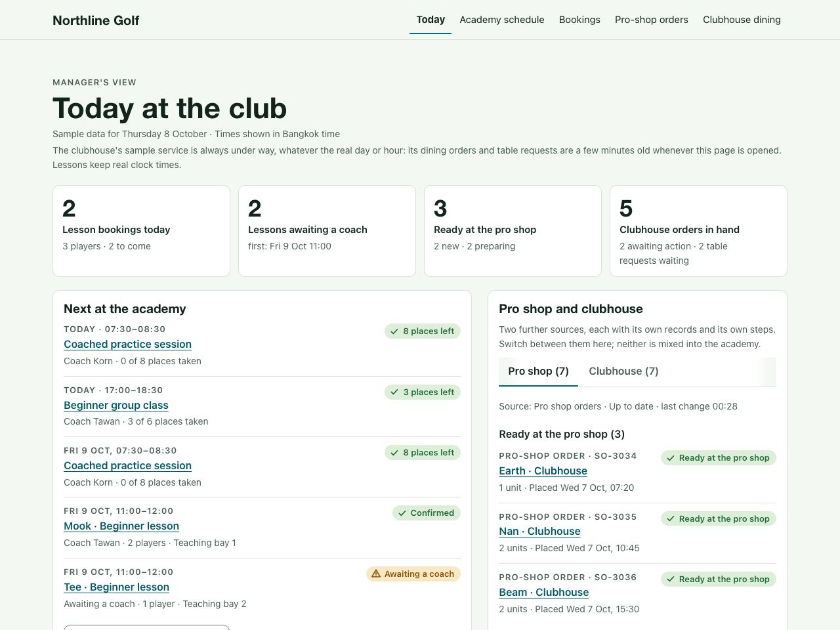Click the Awaiting a coach status badge

pyautogui.click(x=413, y=574)
